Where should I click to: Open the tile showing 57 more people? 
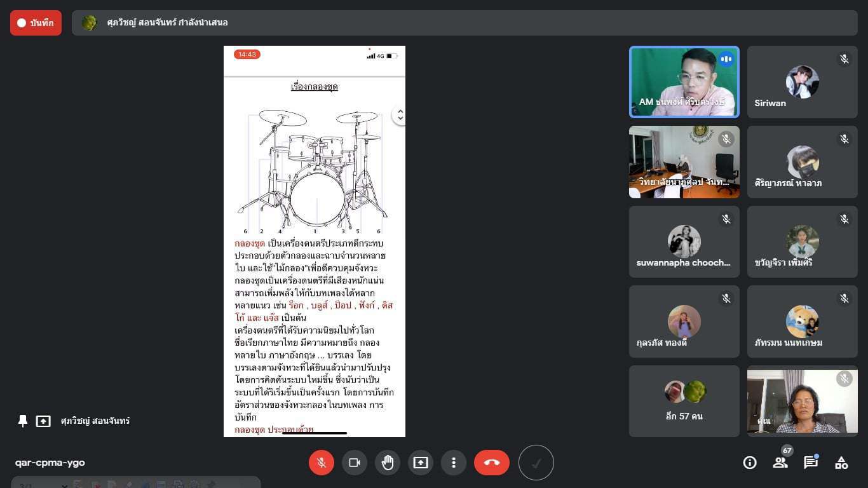[684, 401]
